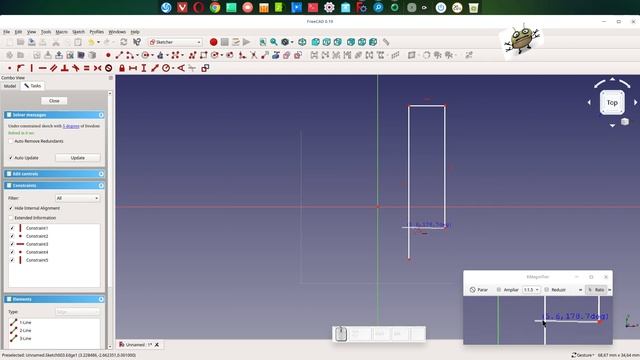
Task: Apply the Parallel constraint tool
Action: coord(53,68)
